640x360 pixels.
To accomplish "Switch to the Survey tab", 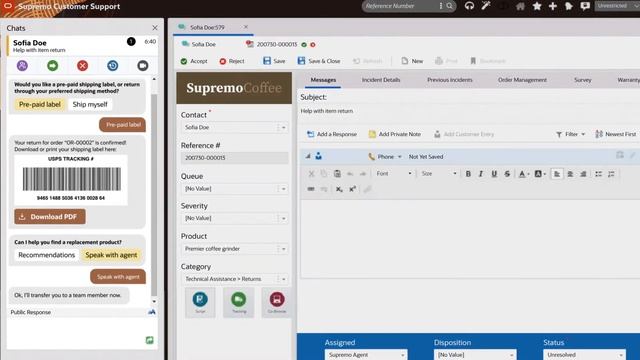I will pos(582,80).
